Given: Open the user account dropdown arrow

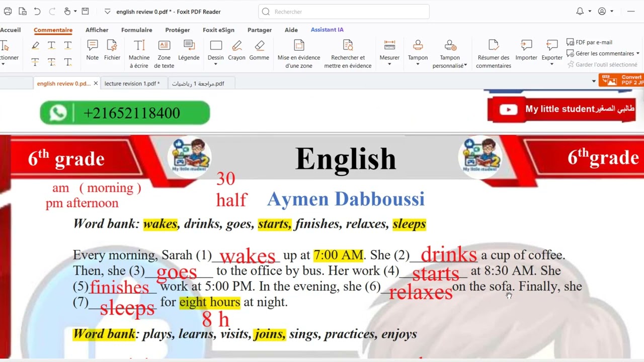Looking at the screenshot, I should tap(612, 11).
